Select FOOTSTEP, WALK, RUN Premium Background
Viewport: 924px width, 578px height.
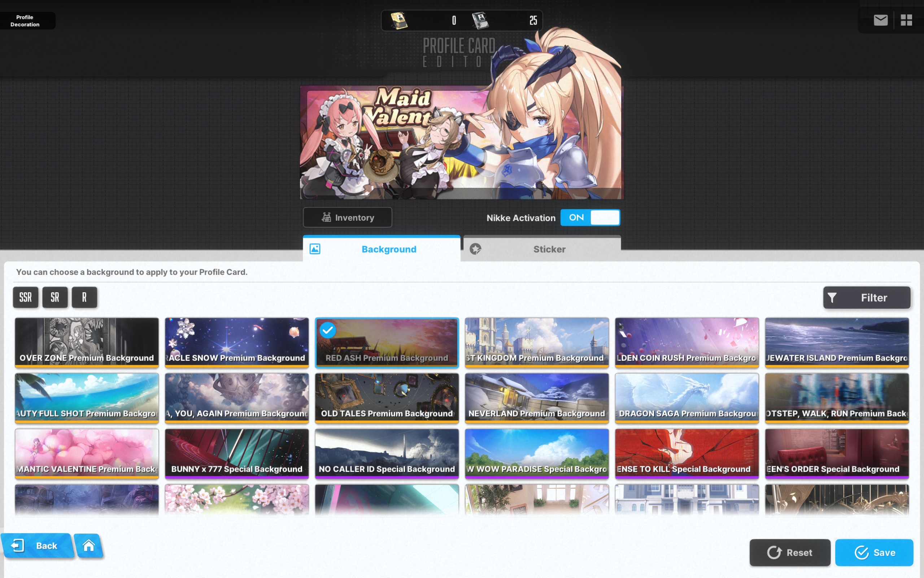[837, 398]
